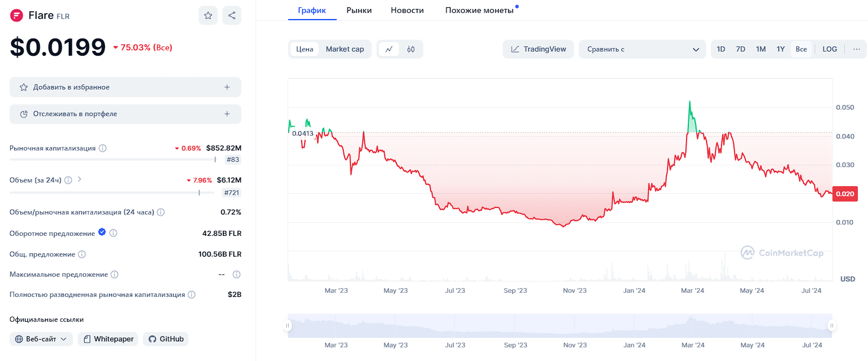
Task: Switch chart to Market cap view
Action: coord(345,49)
